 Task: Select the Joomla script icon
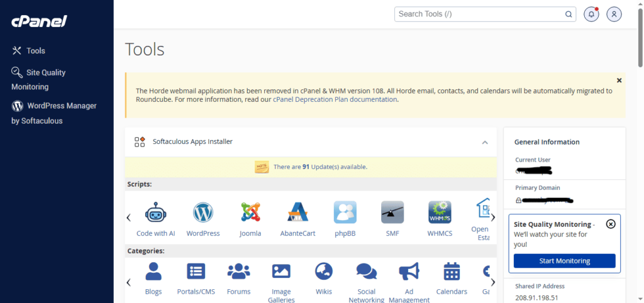point(250,212)
